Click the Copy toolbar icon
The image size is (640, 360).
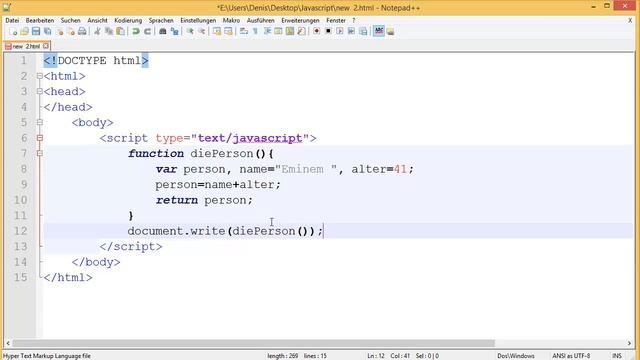pyautogui.click(x=109, y=31)
